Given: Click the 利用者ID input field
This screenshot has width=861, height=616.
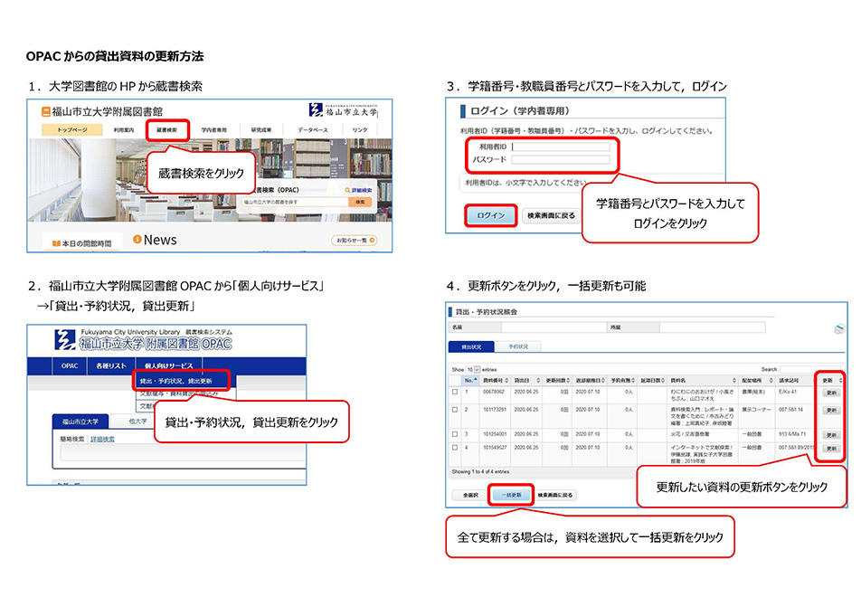Looking at the screenshot, I should click(x=561, y=147).
